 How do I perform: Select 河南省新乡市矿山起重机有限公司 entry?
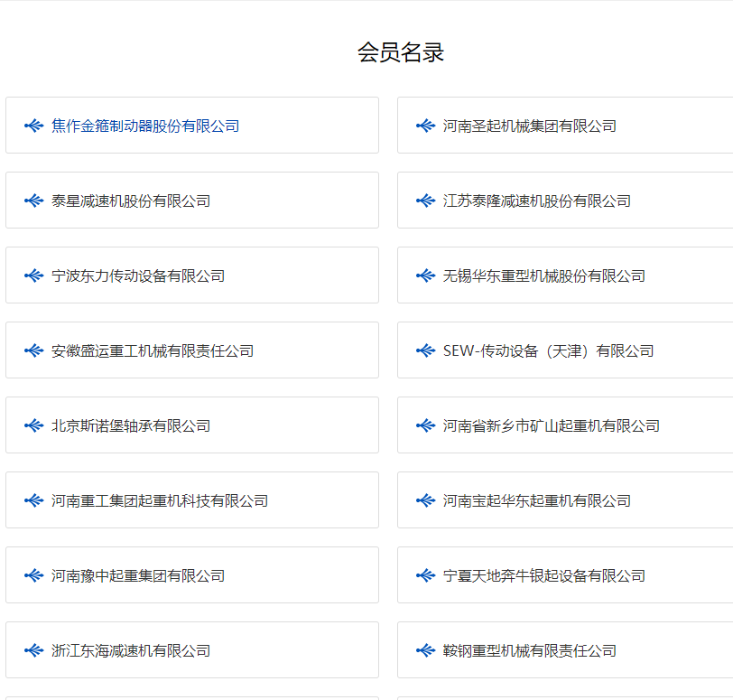(x=552, y=426)
